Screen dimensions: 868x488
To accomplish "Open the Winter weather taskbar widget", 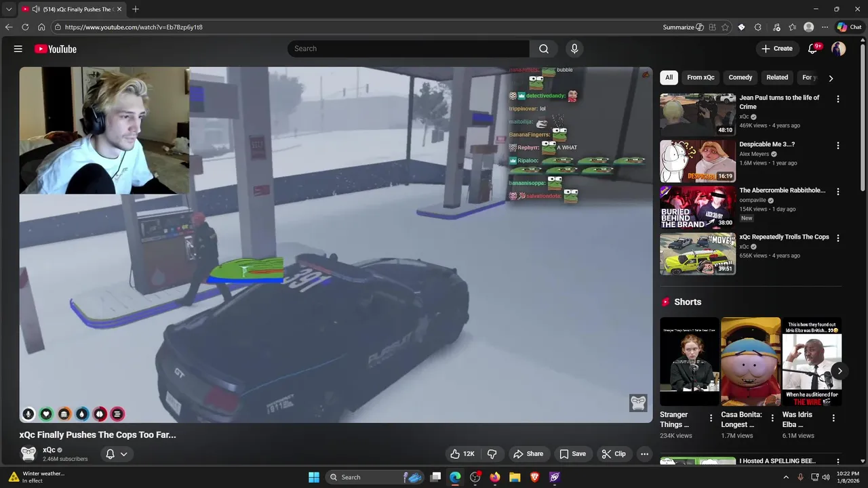I will (x=37, y=477).
